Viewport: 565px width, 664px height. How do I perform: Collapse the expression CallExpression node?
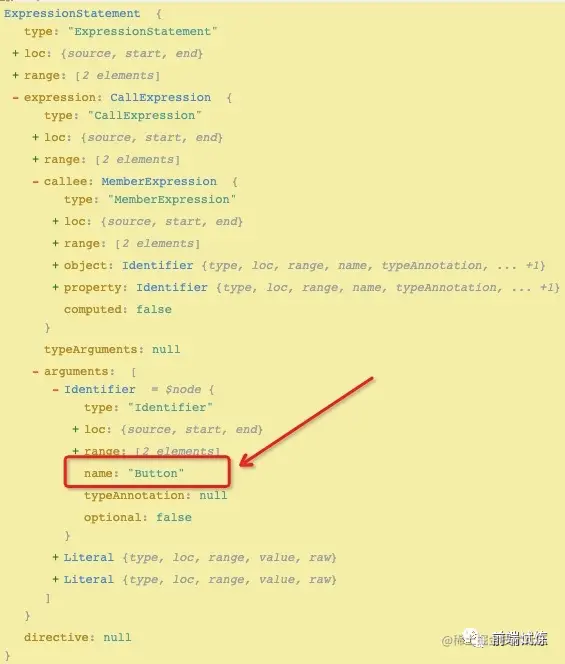point(16,97)
